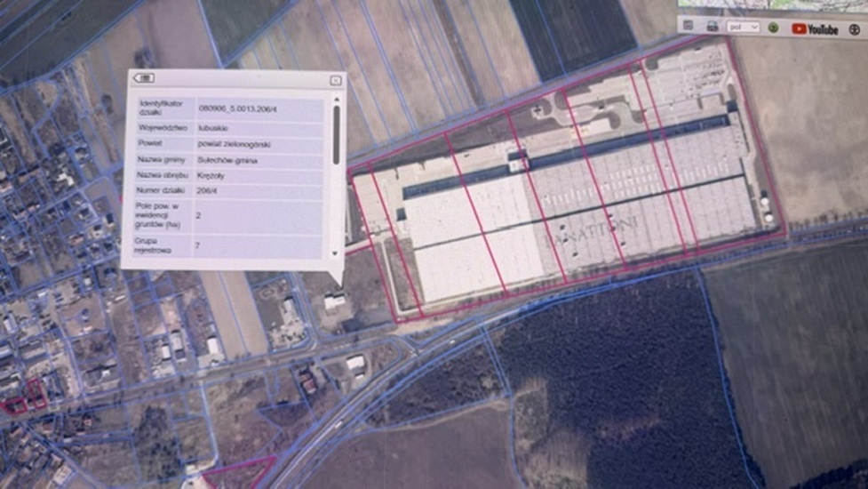The width and height of the screenshot is (868, 489).
Task: Click the popup's vertical scrollbar thumb
Action: pos(336,134)
